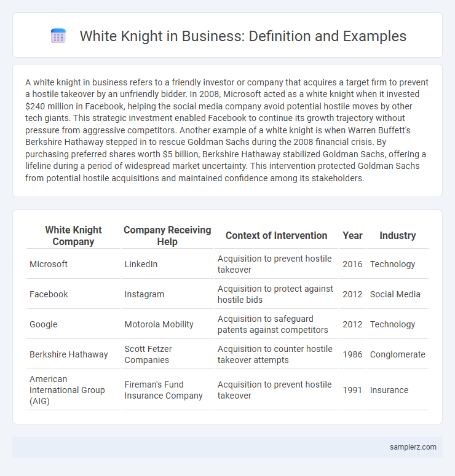Click 'Acquisition to safeguard patents against competitors'
Screen dimensions: 455x476
[x=272, y=324]
